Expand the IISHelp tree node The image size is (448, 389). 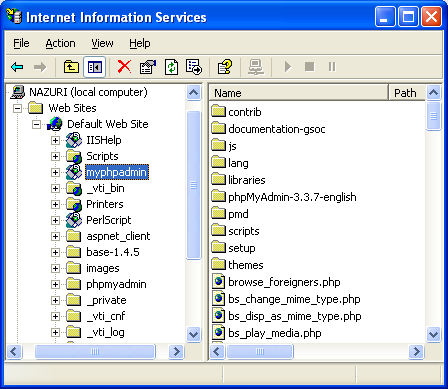tap(55, 140)
